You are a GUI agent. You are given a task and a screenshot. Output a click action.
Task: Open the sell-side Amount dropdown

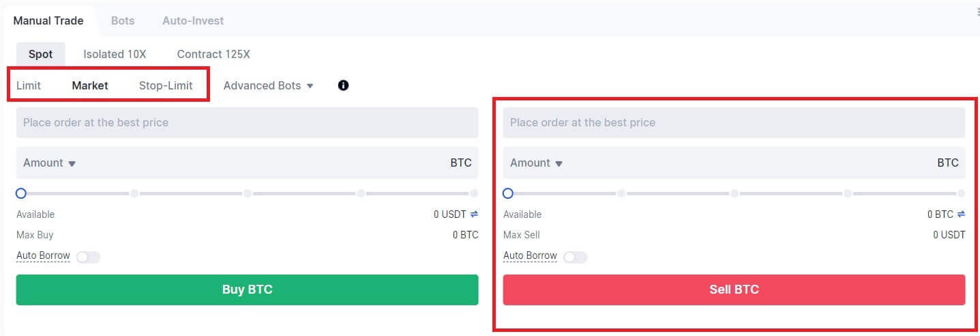pos(537,163)
